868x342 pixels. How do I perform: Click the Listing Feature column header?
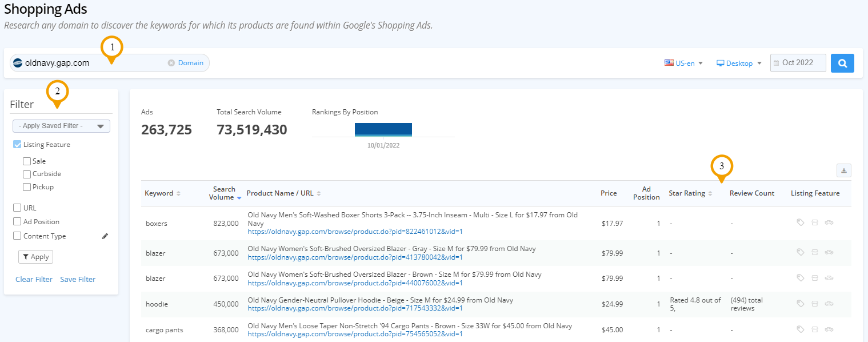815,193
